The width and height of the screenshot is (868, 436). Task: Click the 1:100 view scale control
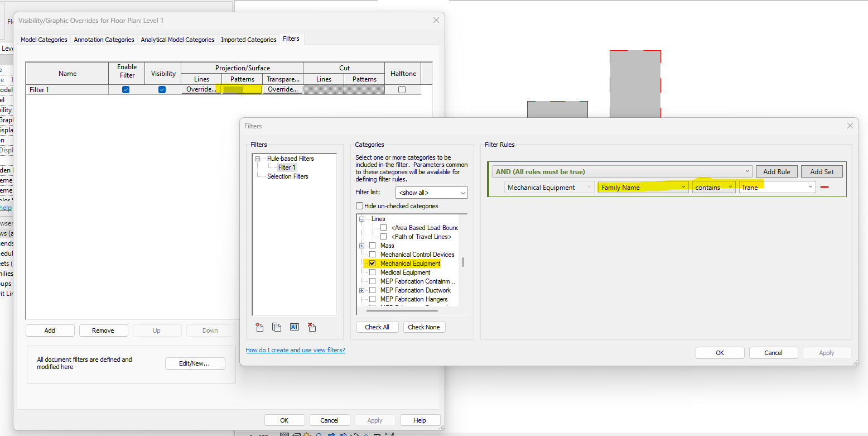pos(258,434)
